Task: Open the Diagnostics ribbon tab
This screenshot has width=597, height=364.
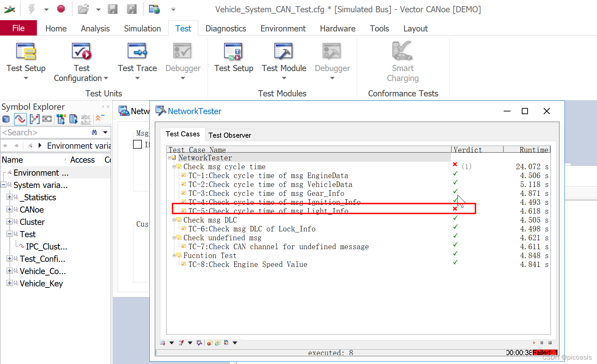Action: click(x=226, y=28)
